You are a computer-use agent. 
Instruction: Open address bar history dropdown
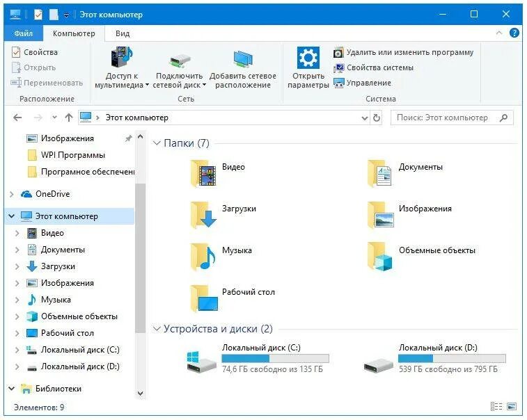click(x=365, y=118)
